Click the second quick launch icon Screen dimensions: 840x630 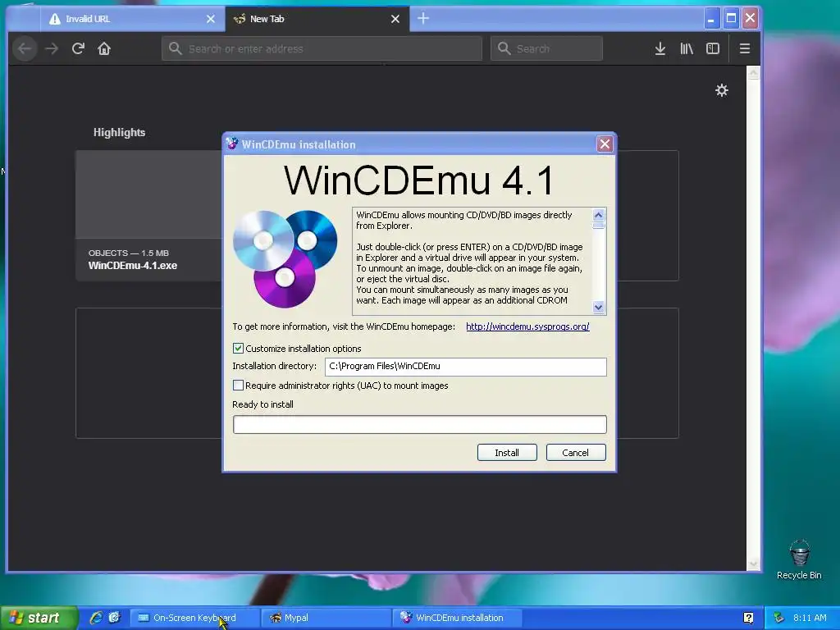pyautogui.click(x=114, y=618)
